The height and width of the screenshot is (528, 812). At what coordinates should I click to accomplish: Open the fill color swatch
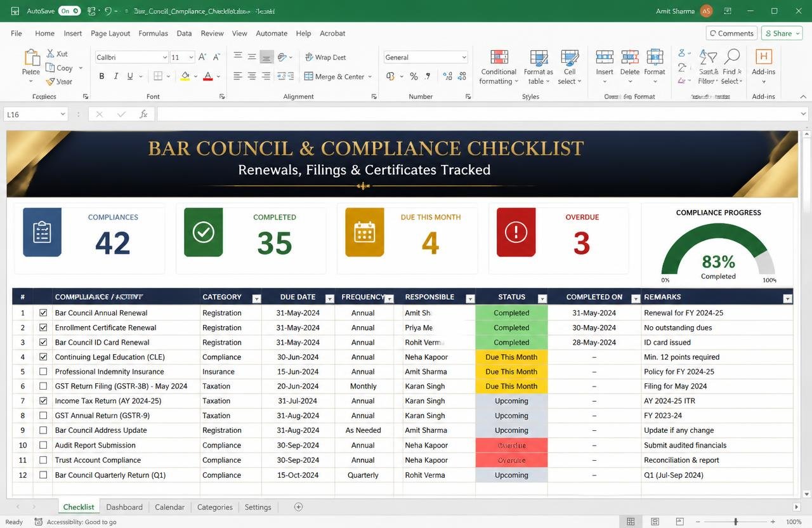point(185,76)
